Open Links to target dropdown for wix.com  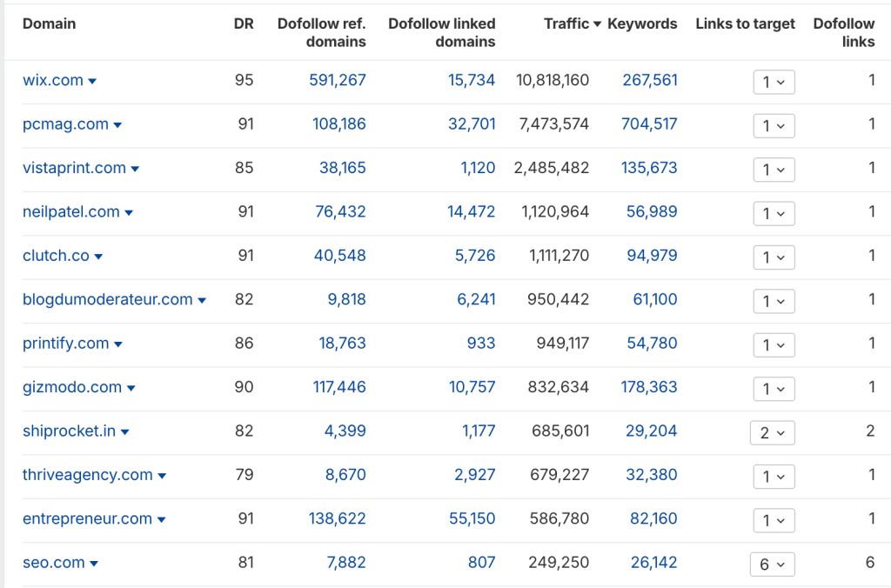coord(774,82)
